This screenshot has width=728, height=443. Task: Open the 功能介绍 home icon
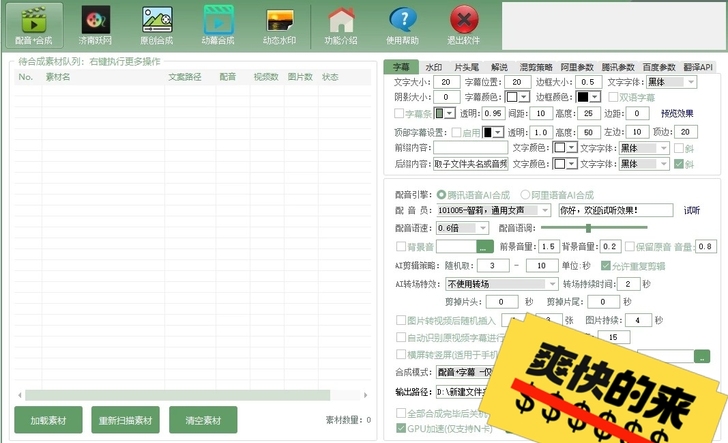(341, 26)
